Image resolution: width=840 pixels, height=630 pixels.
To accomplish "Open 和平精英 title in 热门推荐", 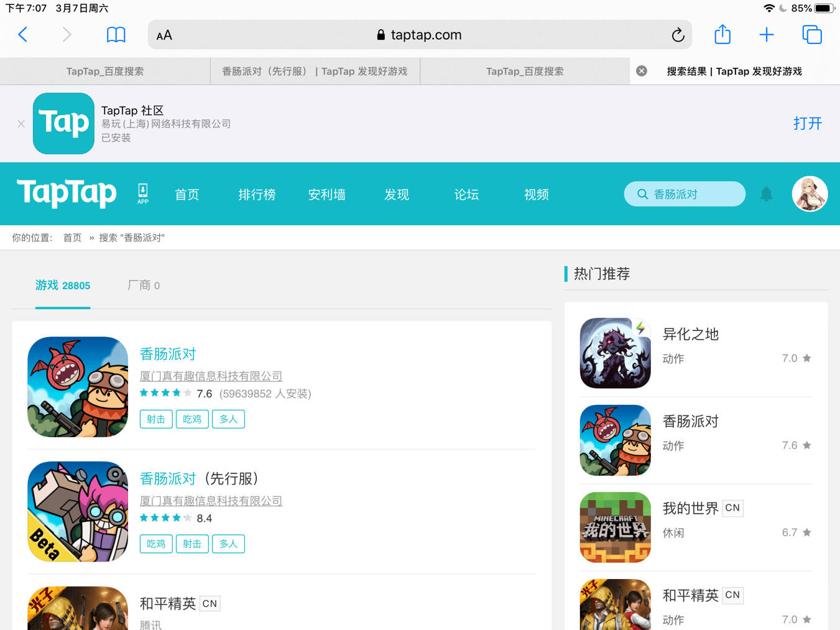I will click(691, 595).
